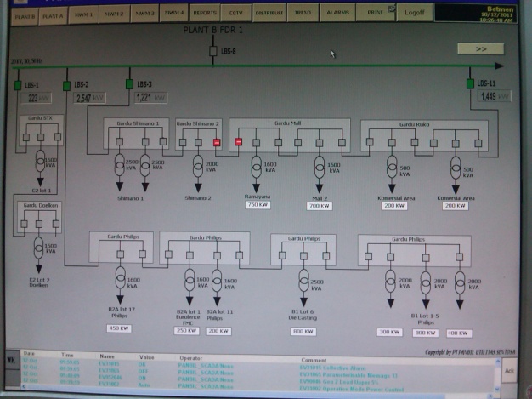Switch to the MWM 3 tab

[144, 14]
